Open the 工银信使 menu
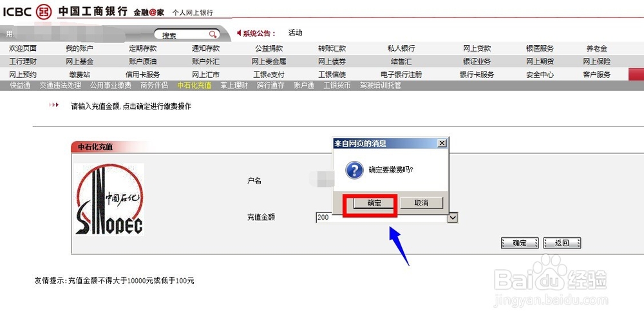The width and height of the screenshot is (644, 322). pos(332,75)
